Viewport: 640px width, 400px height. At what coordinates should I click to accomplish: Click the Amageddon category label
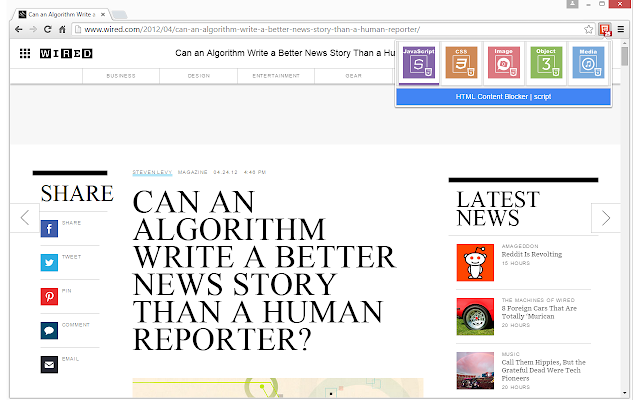click(x=520, y=246)
